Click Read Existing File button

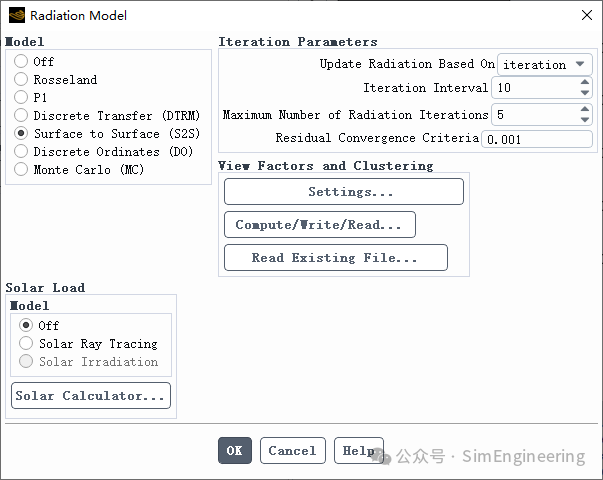336,258
